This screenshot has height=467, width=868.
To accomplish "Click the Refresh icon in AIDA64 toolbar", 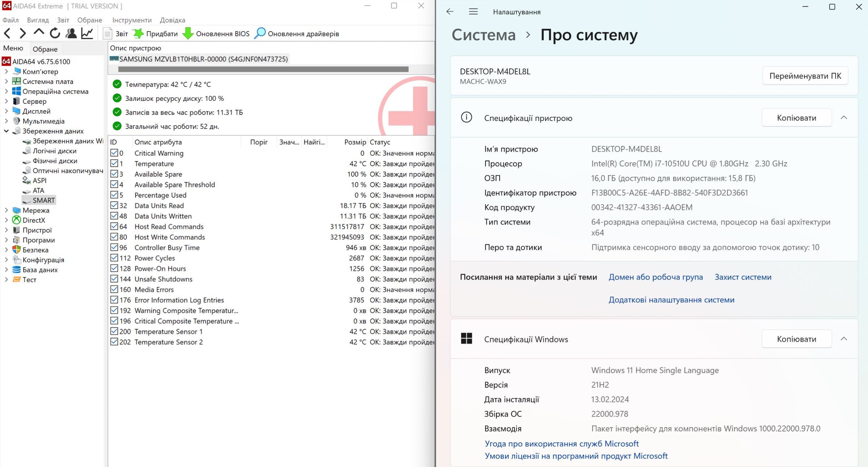I will coord(55,33).
